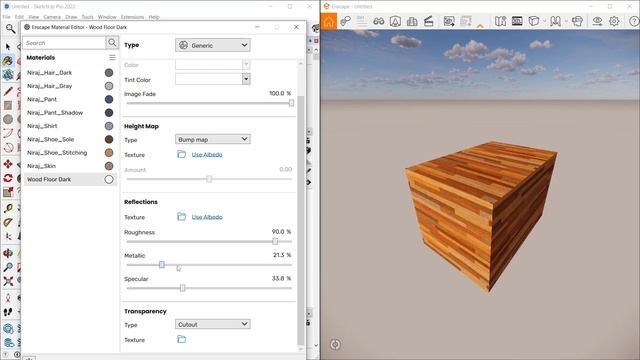Image resolution: width=640 pixels, height=360 pixels.
Task: Open the Materials list hamburger menu
Action: tap(112, 58)
